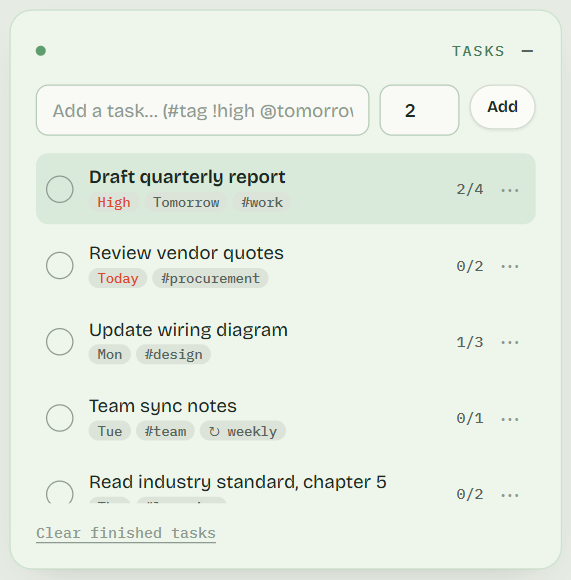Check off Update wiring diagram
Image resolution: width=571 pixels, height=580 pixels.
click(x=60, y=341)
